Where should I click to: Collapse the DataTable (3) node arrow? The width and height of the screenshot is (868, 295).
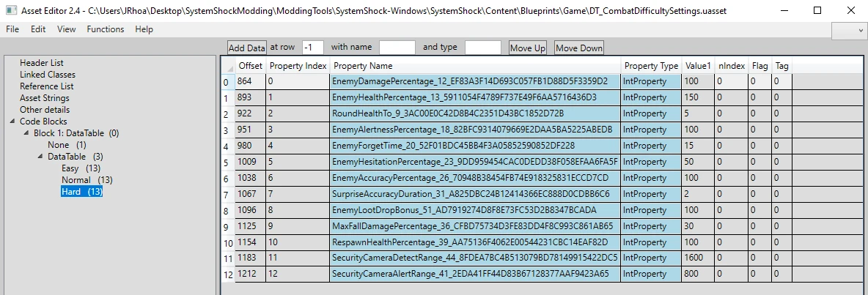click(40, 157)
